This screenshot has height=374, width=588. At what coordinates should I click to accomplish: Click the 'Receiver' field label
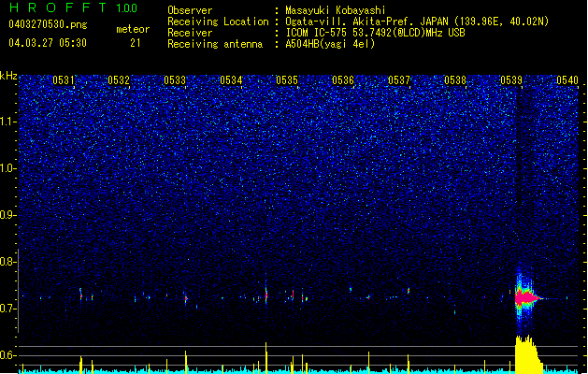(x=190, y=33)
